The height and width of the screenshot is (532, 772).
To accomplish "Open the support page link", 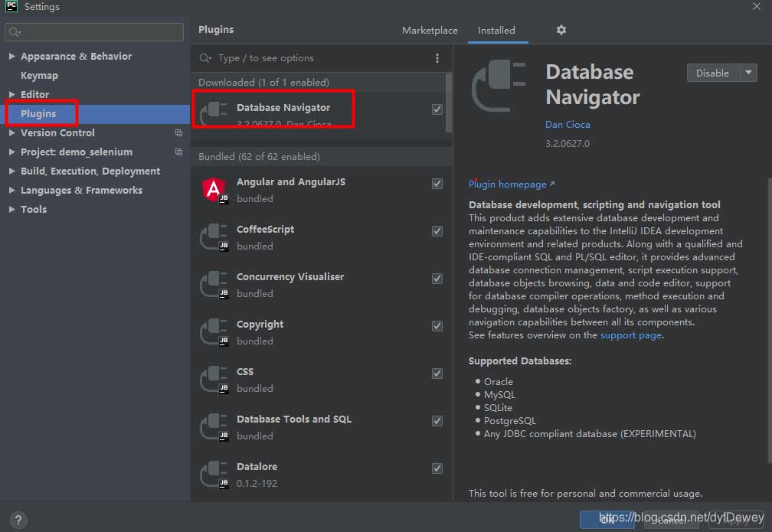I will (x=631, y=335).
